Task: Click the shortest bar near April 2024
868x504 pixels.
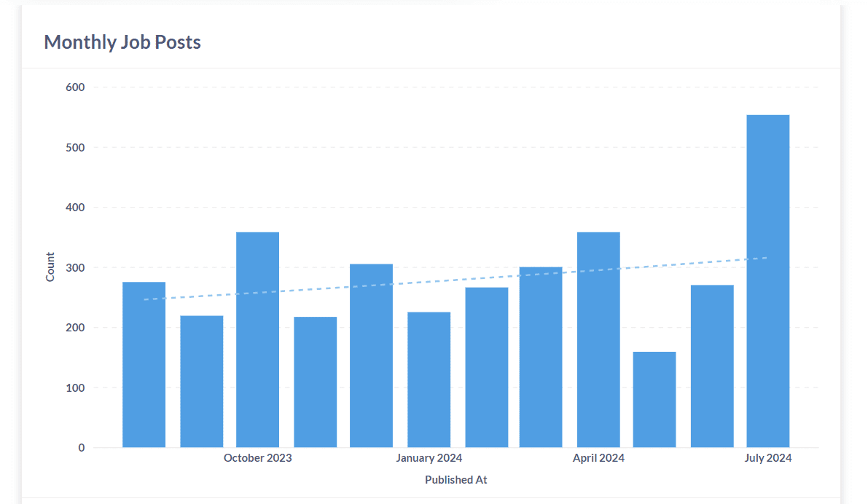Action: [x=654, y=401]
